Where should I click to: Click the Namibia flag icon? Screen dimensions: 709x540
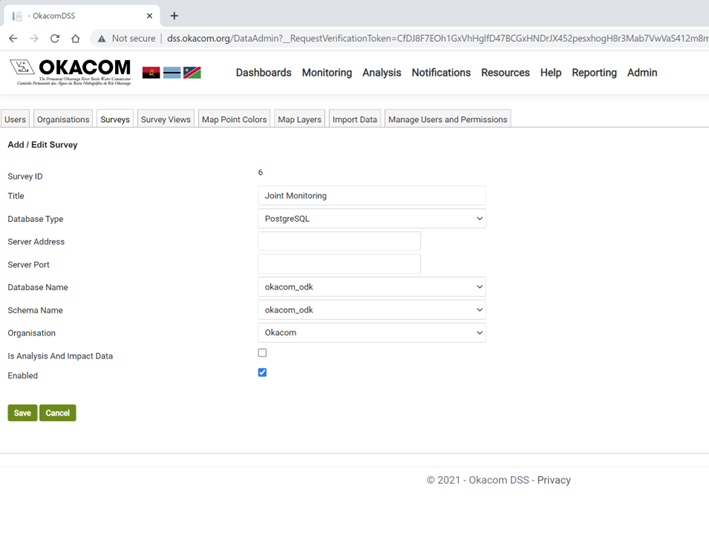[x=192, y=72]
